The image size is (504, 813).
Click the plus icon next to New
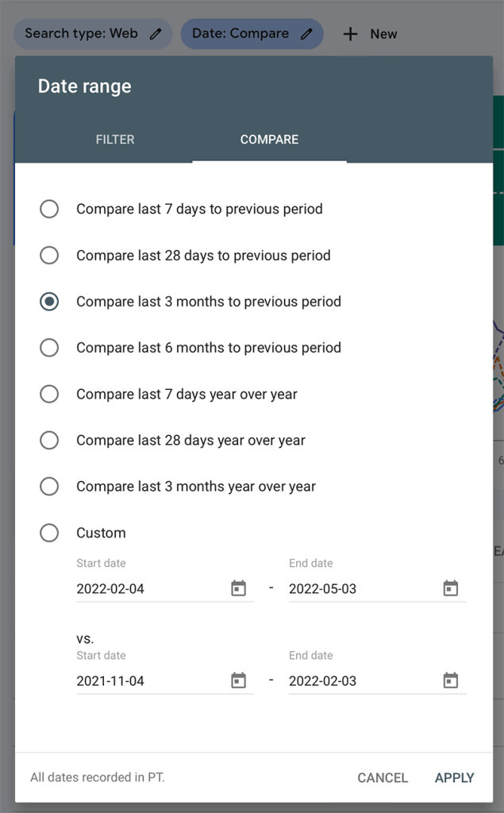351,34
